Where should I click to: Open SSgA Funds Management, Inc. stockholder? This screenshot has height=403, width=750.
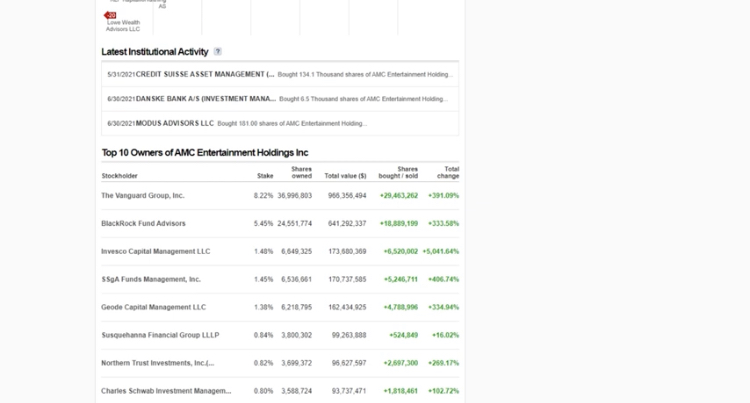[151, 279]
